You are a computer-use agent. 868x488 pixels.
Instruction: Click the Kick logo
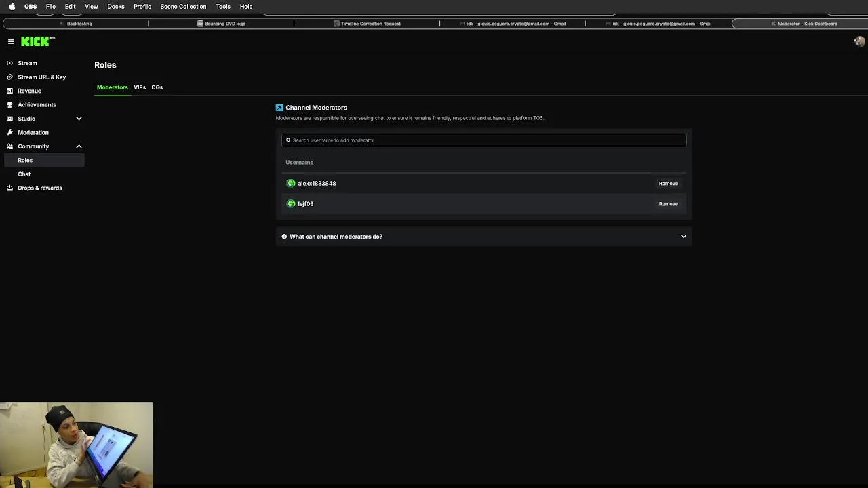point(37,41)
